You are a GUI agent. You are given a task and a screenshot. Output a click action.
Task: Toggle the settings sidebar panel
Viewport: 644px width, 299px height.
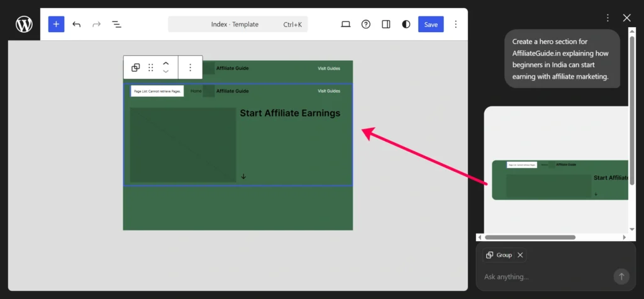[386, 25]
